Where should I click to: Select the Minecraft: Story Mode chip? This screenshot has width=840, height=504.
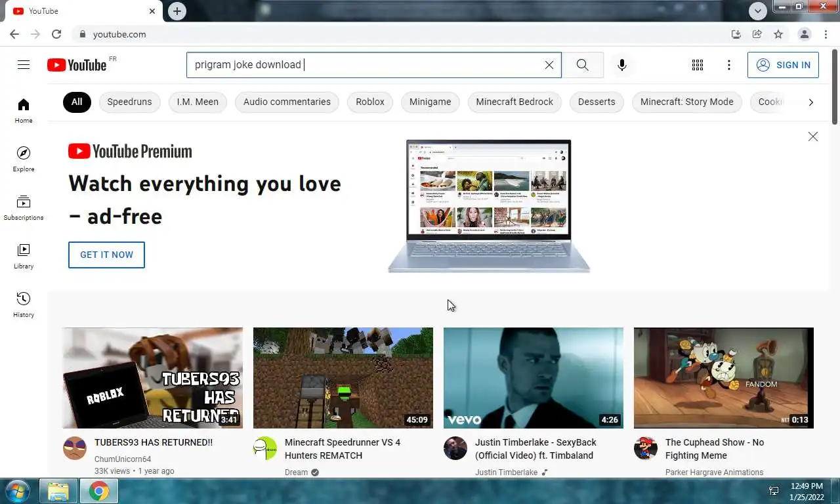pos(687,102)
